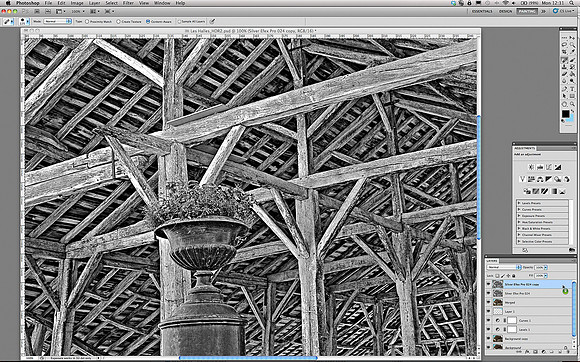580x362 pixels.
Task: Select the Crop tool in toolbox
Action: (564, 51)
